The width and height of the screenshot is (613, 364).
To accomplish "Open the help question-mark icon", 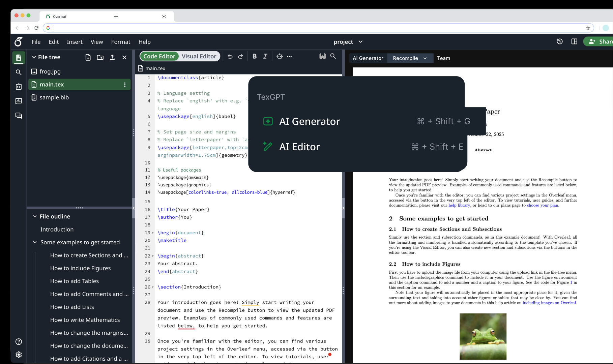I will (x=19, y=341).
